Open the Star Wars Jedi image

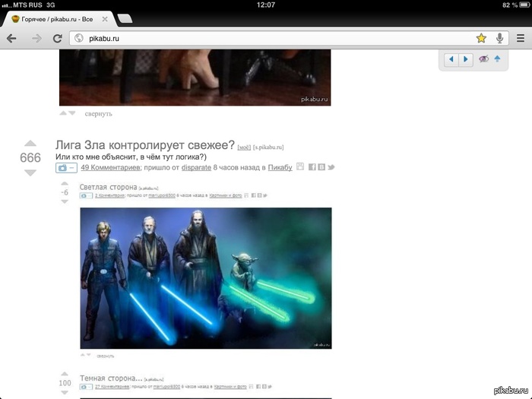click(x=205, y=277)
